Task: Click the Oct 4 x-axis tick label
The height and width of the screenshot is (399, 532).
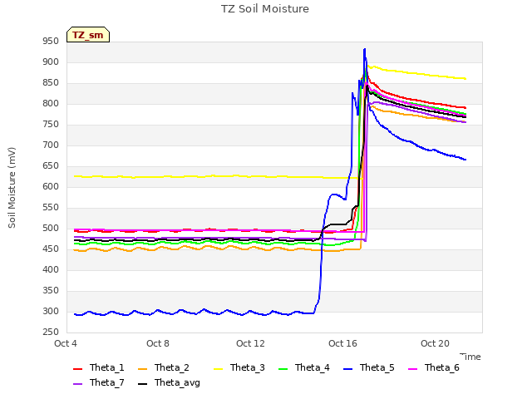Action: pos(66,343)
